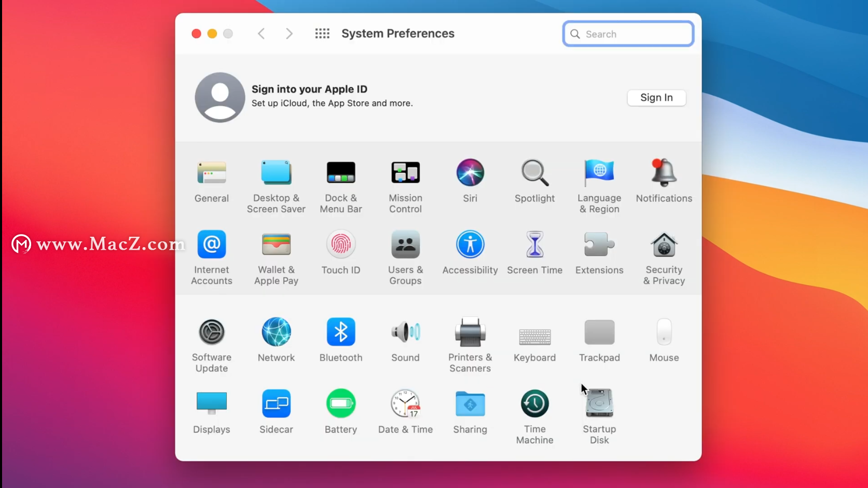Open Desktop & Screen Saver pane

pyautogui.click(x=276, y=173)
